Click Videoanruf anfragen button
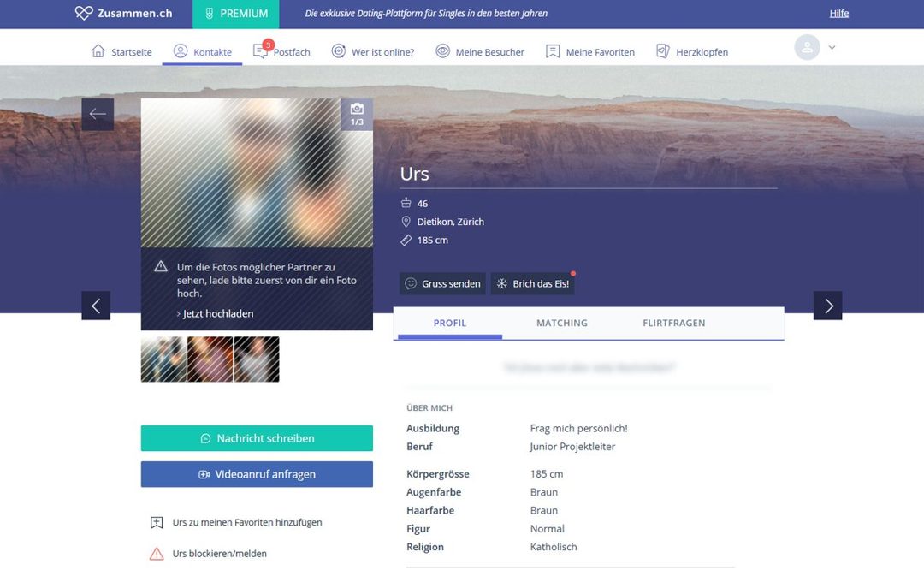 [x=257, y=474]
